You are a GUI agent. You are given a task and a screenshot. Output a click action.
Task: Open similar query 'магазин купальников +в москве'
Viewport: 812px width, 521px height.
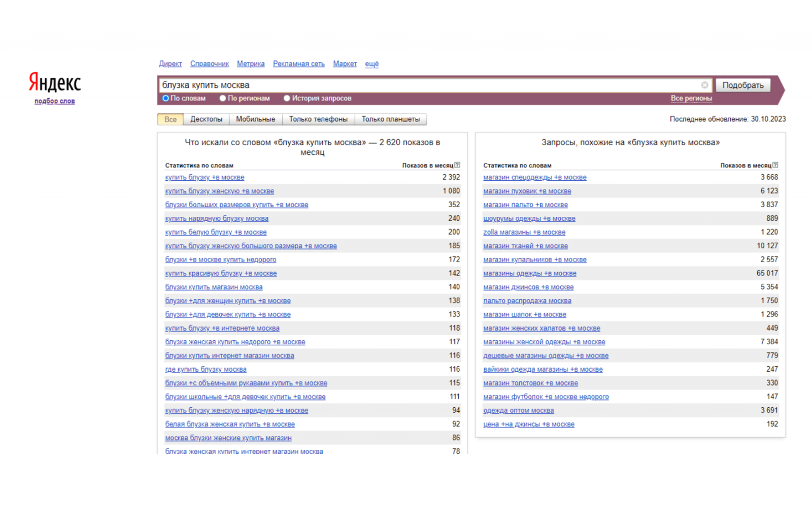(x=535, y=260)
